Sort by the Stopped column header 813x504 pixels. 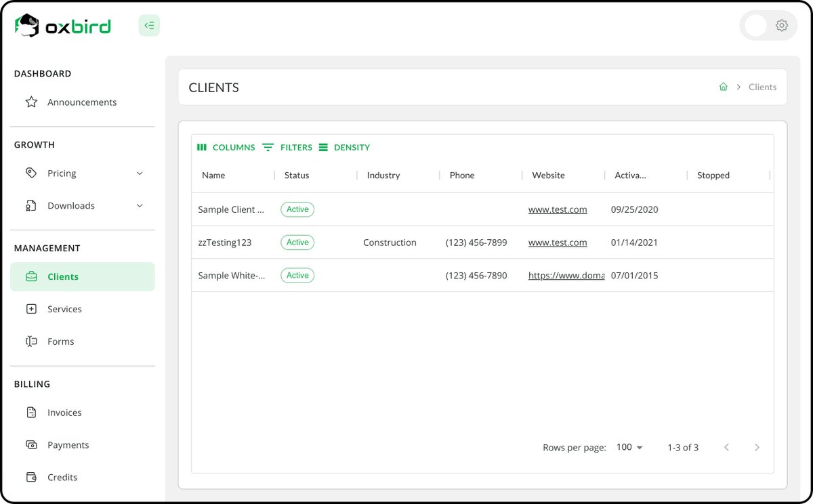(x=713, y=175)
